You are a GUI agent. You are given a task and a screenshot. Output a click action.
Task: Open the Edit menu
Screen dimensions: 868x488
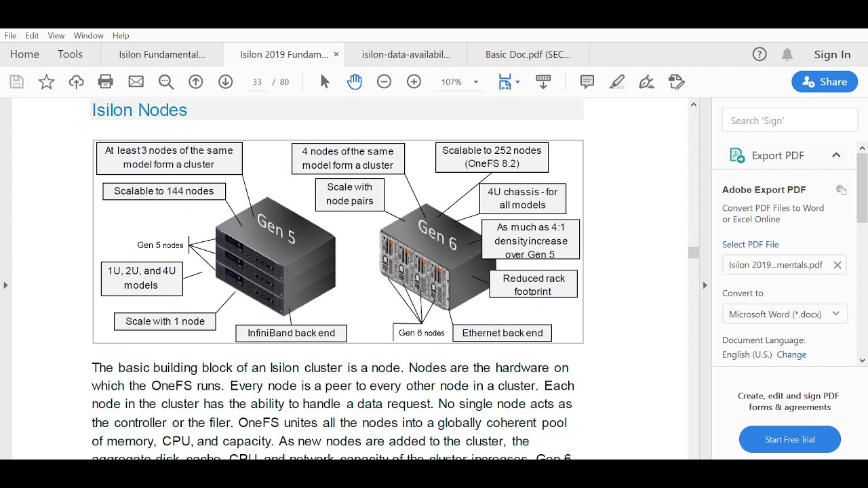click(32, 35)
